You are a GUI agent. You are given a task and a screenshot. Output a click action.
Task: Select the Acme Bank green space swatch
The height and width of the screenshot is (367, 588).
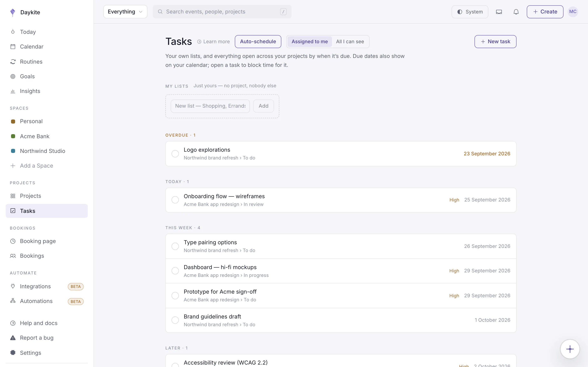[x=13, y=136]
